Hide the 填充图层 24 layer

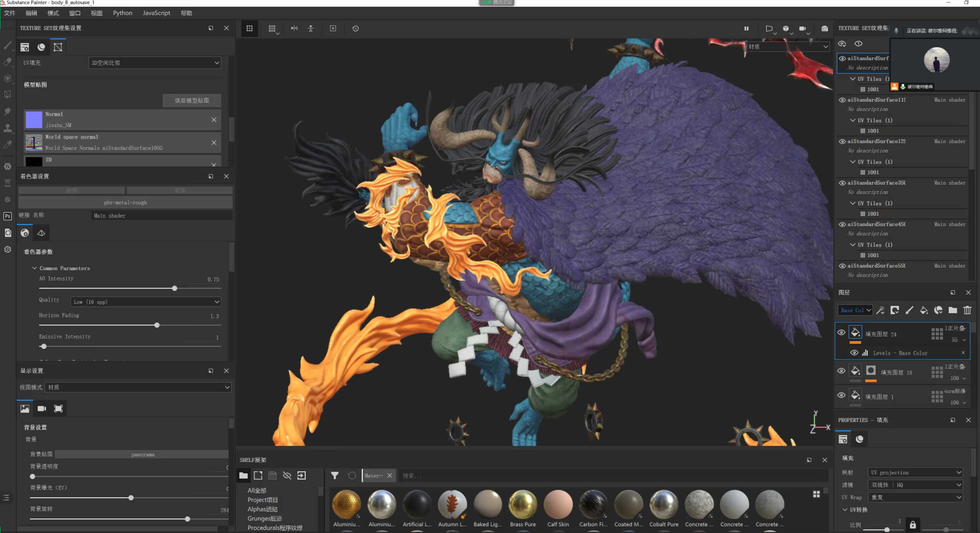[x=841, y=333]
